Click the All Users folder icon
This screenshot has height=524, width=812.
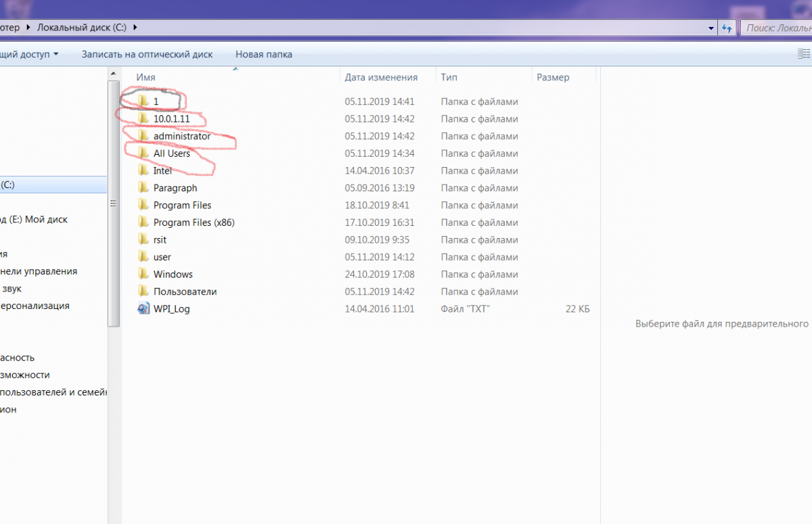(143, 153)
